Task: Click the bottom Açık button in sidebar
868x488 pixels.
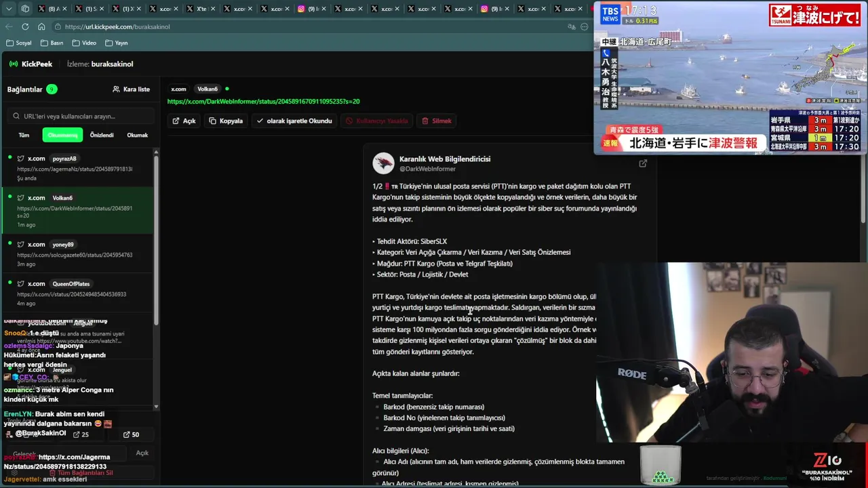Action: pyautogui.click(x=142, y=453)
